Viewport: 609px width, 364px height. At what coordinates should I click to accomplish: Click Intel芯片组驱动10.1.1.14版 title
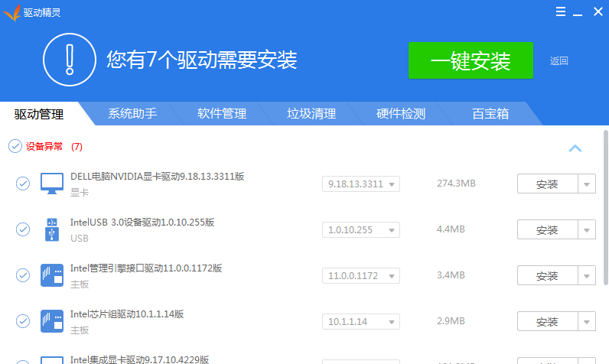(127, 314)
